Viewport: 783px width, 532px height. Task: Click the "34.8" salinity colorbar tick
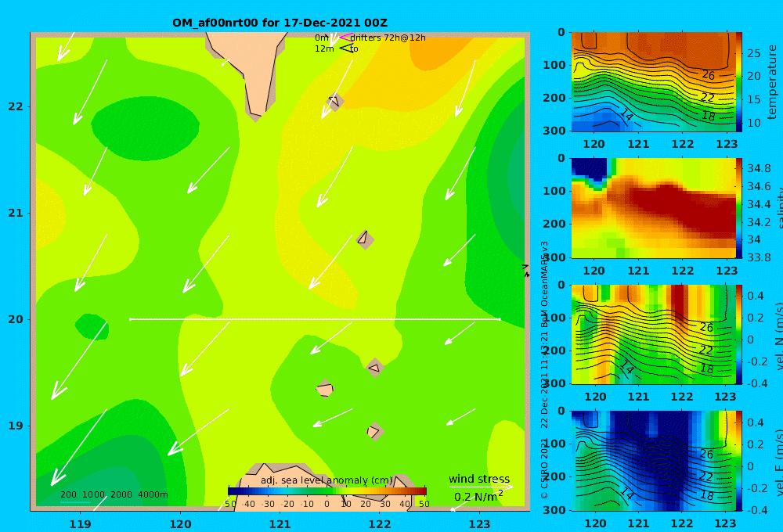point(759,168)
